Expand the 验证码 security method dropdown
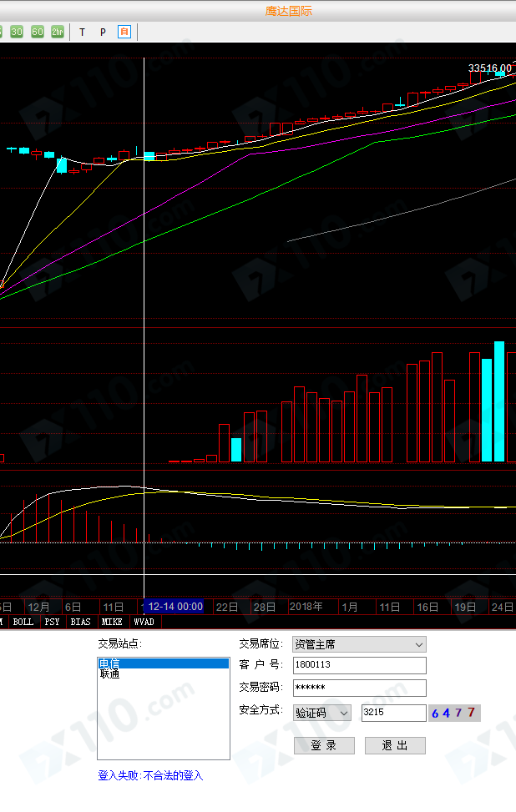 click(321, 713)
